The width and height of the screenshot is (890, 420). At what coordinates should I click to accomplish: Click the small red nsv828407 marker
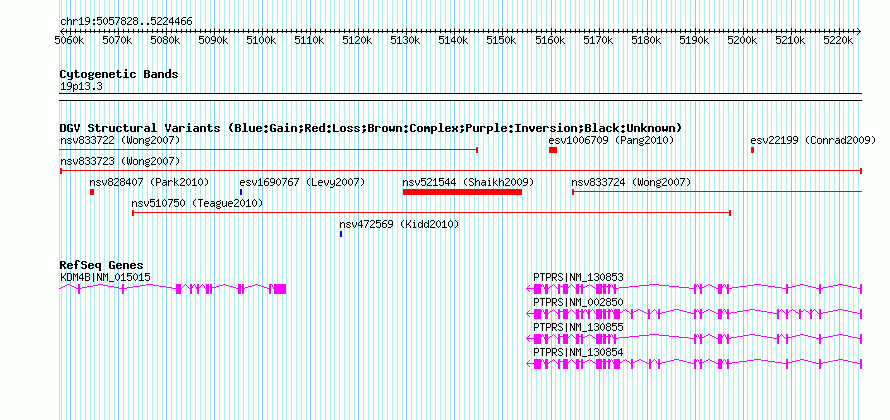tap(91, 192)
